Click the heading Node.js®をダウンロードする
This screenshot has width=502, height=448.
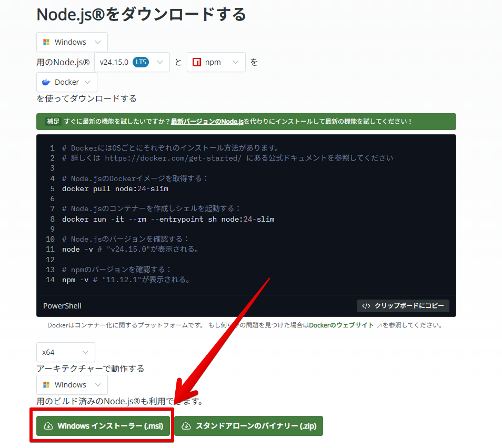point(141,14)
